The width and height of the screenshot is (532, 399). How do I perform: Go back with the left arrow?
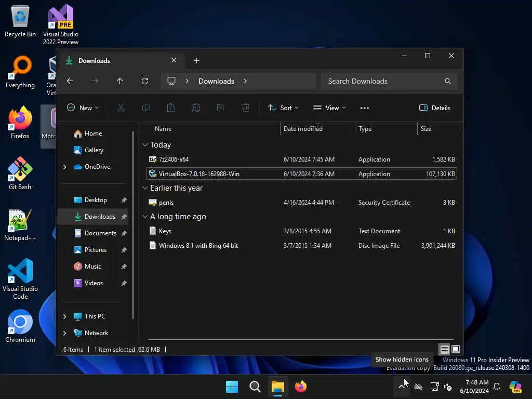tap(70, 81)
